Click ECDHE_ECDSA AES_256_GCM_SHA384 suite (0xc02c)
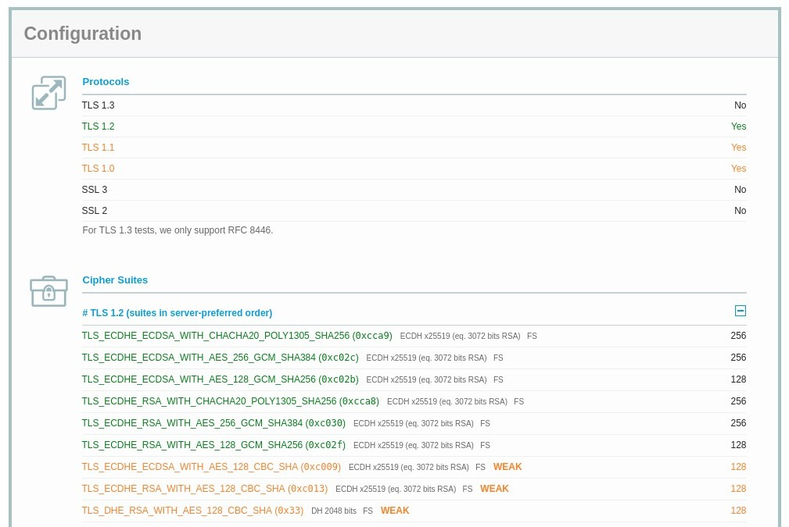Screen dimensions: 789x527 point(220,357)
